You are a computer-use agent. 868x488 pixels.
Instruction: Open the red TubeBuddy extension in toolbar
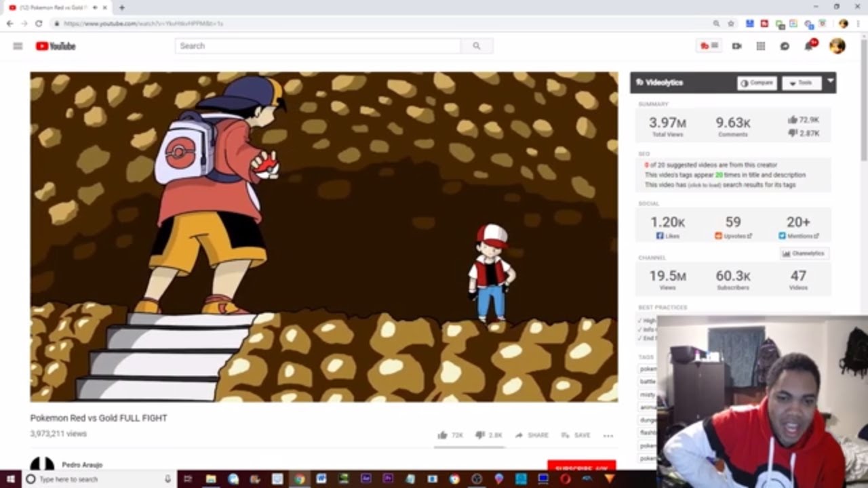click(765, 23)
